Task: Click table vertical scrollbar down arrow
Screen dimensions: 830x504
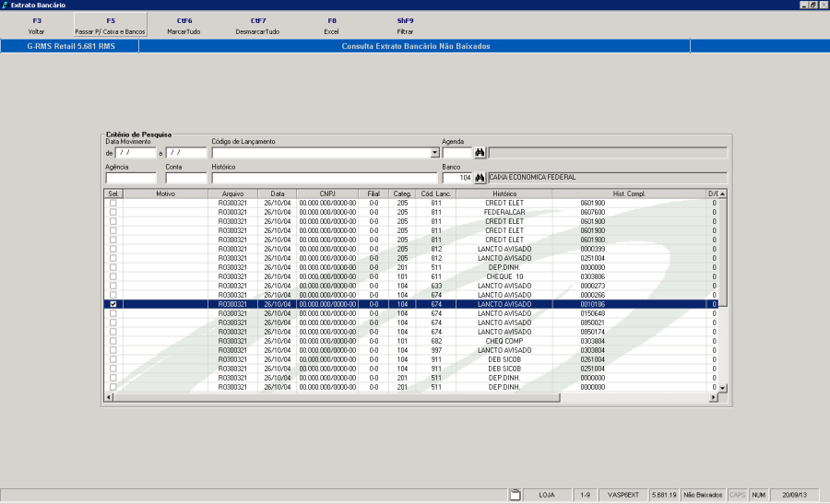Action: tap(722, 388)
